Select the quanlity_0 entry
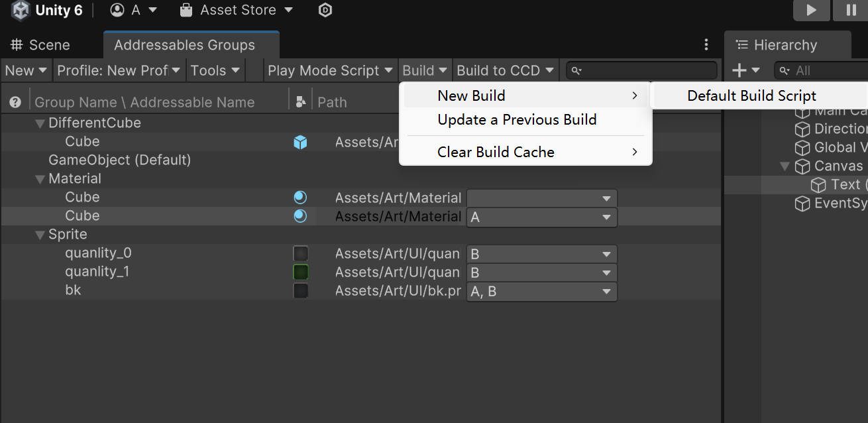The image size is (868, 423). point(98,253)
